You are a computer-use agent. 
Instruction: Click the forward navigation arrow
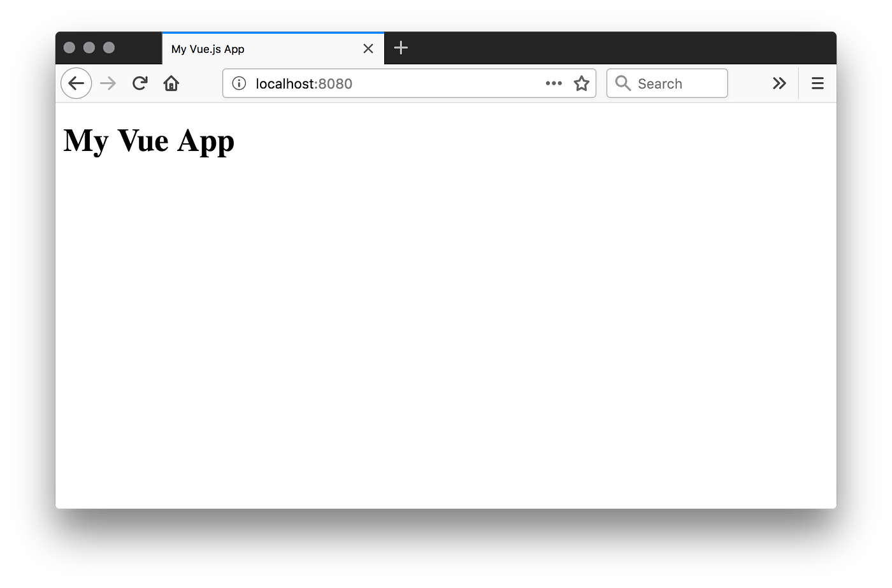coord(108,83)
